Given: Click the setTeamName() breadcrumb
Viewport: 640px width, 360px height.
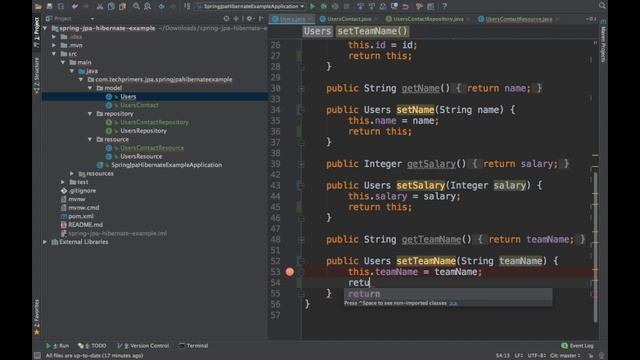Looking at the screenshot, I should point(372,31).
